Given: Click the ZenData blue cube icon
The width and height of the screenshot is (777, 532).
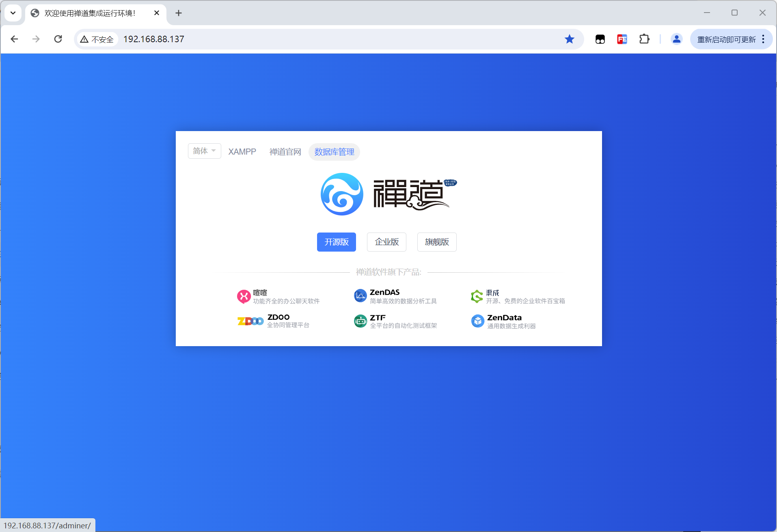Looking at the screenshot, I should click(x=477, y=321).
